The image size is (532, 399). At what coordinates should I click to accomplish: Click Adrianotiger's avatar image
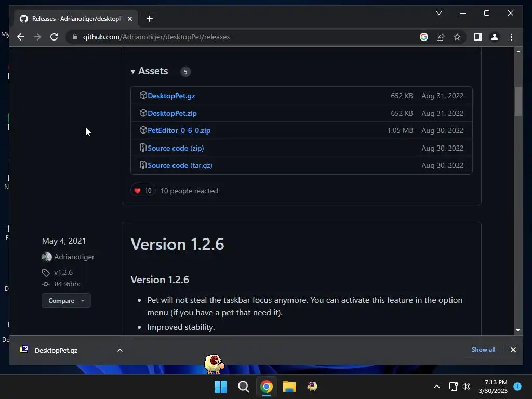tap(46, 257)
